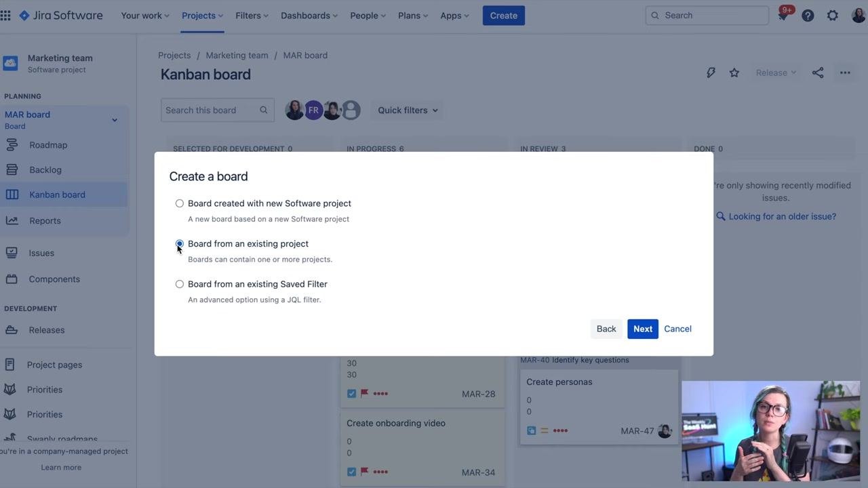Click the top Search field

(707, 15)
